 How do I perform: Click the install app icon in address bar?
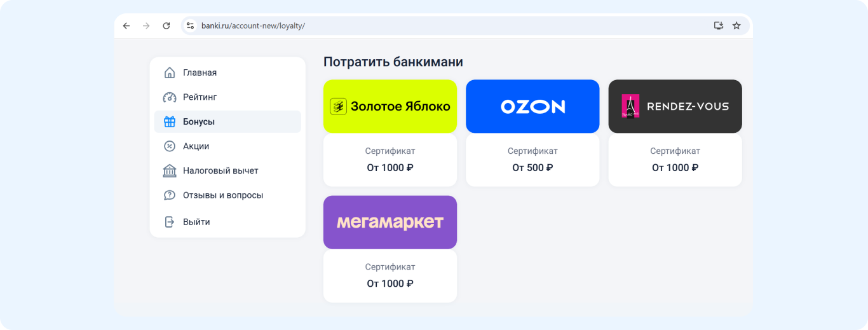(719, 26)
